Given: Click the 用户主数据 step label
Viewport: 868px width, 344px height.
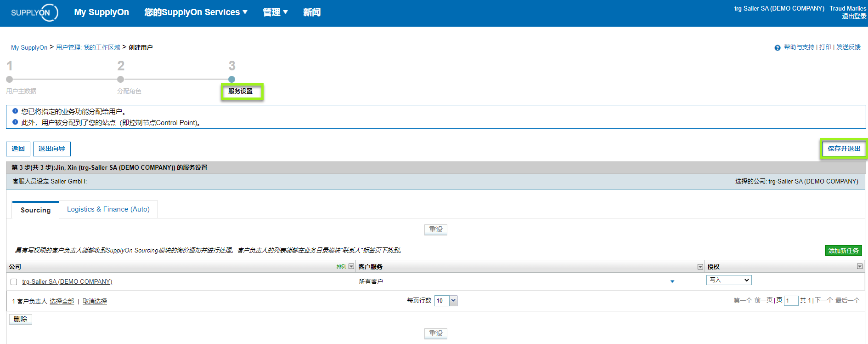Looking at the screenshot, I should 22,91.
